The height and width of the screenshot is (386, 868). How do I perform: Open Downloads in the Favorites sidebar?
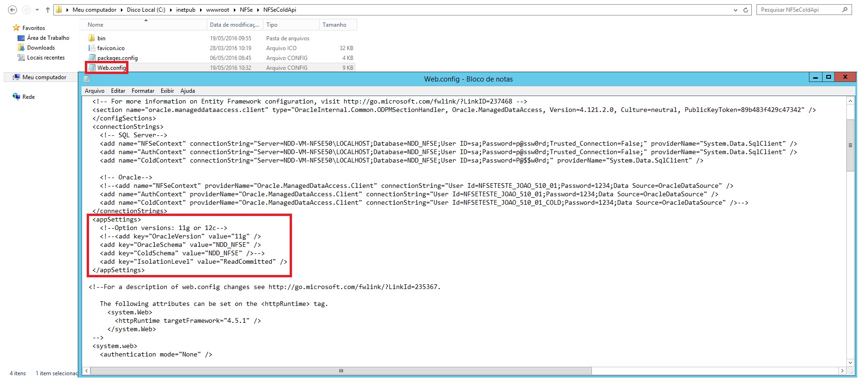[41, 48]
